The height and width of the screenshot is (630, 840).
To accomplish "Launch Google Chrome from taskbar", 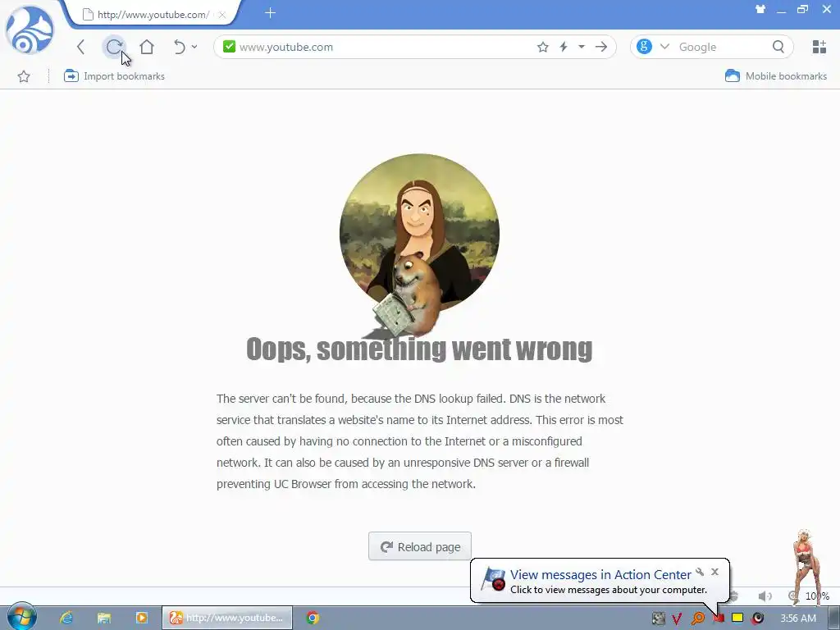I will [x=313, y=618].
